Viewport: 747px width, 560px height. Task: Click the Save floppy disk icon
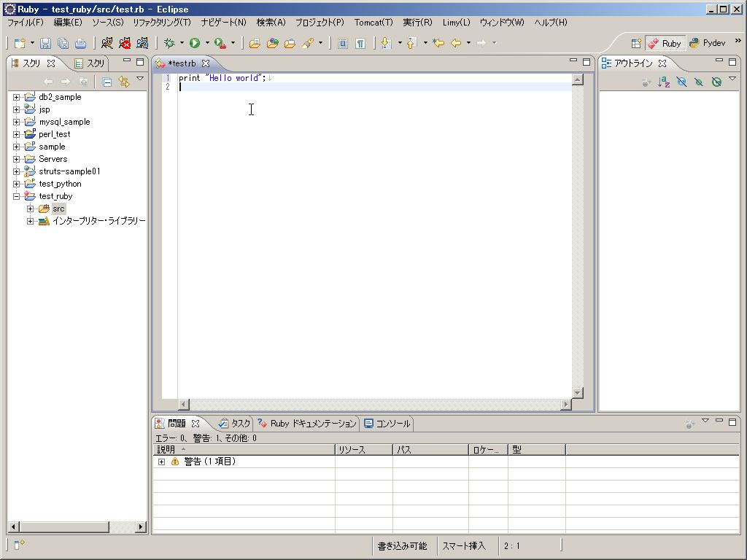pyautogui.click(x=45, y=43)
